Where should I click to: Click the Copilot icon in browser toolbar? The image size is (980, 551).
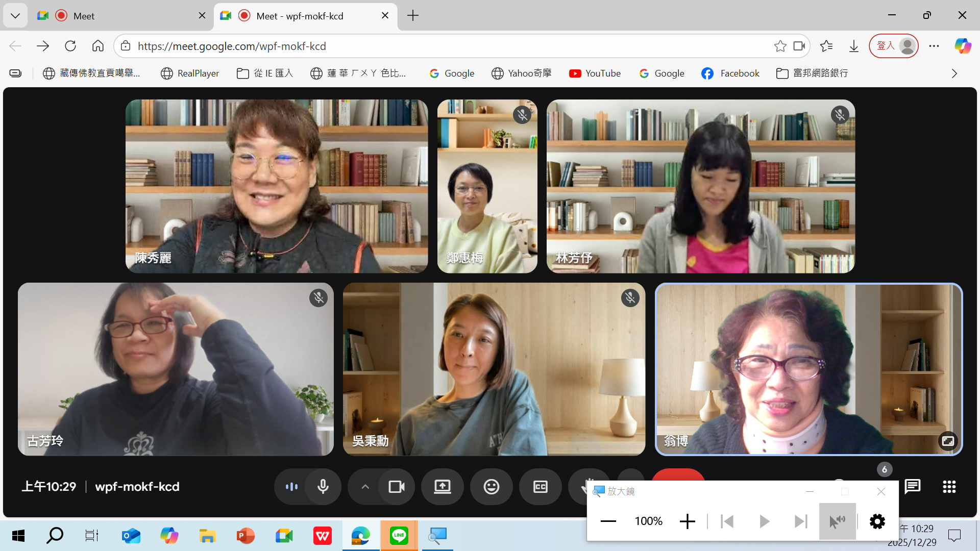point(963,46)
